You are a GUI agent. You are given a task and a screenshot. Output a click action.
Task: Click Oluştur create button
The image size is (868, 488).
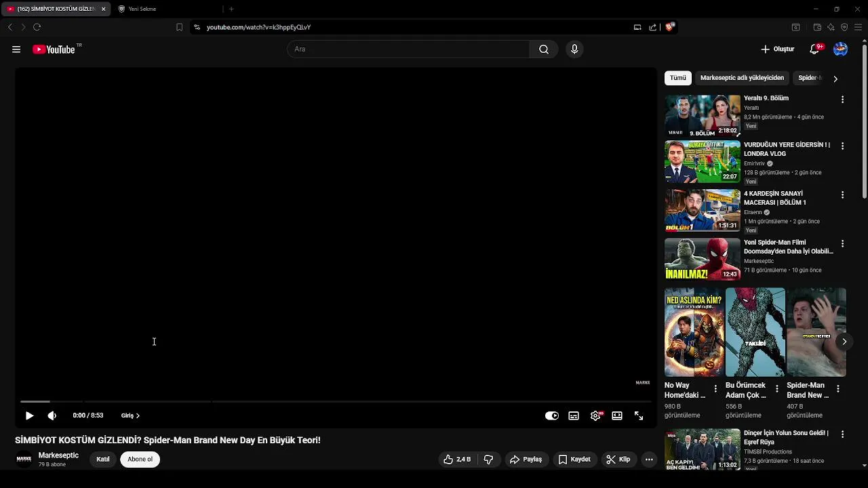click(x=777, y=49)
